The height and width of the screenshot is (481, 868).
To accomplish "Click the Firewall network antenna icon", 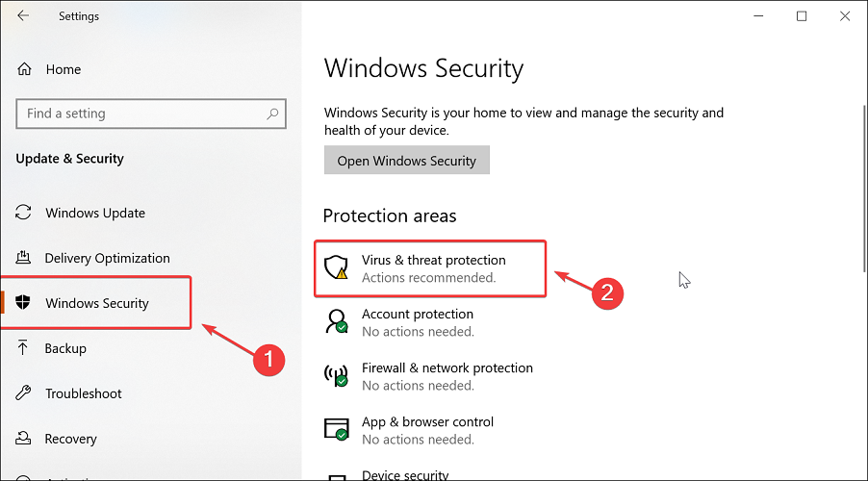I will click(336, 375).
